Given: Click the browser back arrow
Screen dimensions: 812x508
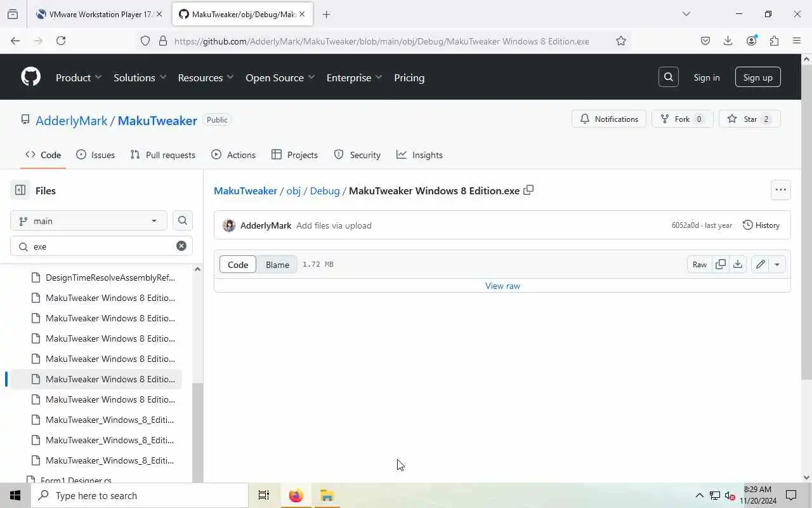Looking at the screenshot, I should tap(15, 41).
